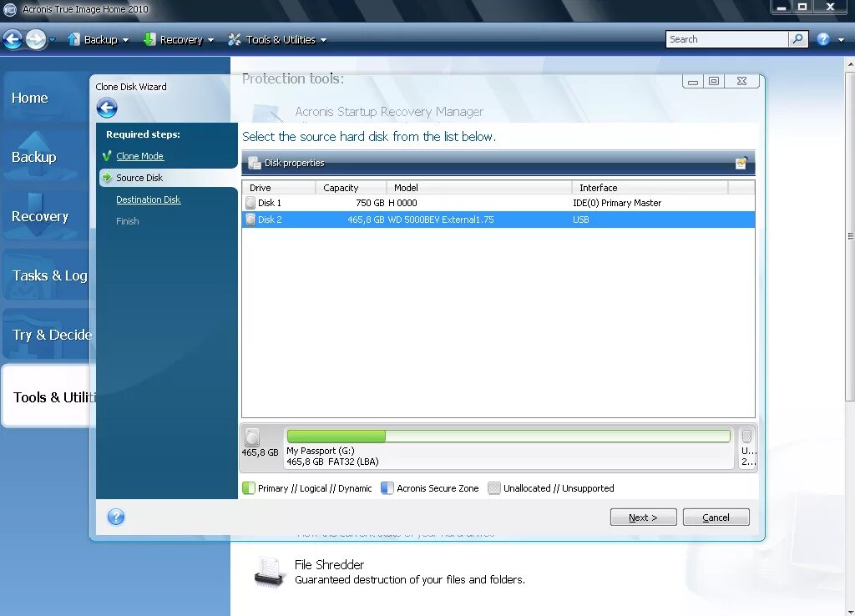This screenshot has height=616, width=855.
Task: Click the Disk properties icon
Action: (x=254, y=163)
